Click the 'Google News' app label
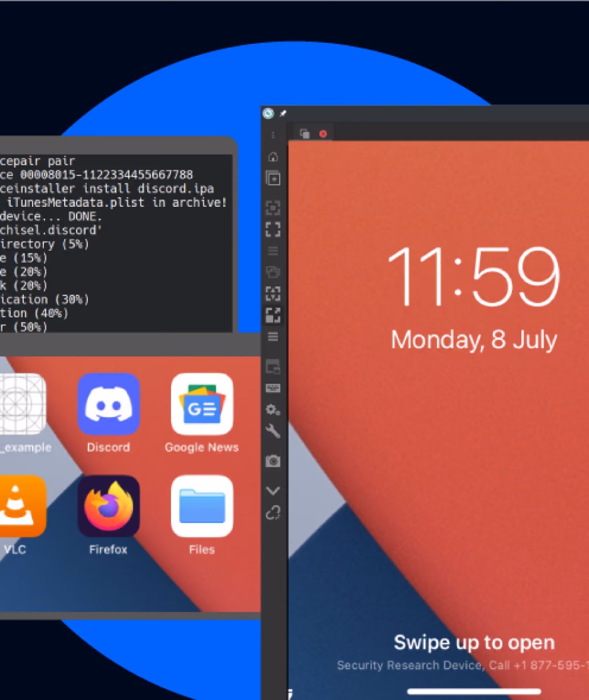Image resolution: width=589 pixels, height=700 pixels. pyautogui.click(x=202, y=447)
